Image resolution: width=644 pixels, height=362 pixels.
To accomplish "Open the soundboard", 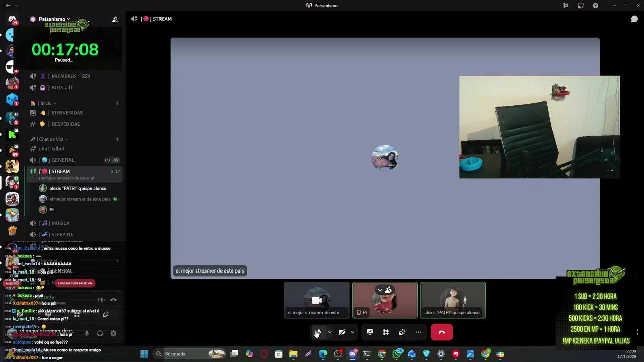I will pyautogui.click(x=402, y=332).
